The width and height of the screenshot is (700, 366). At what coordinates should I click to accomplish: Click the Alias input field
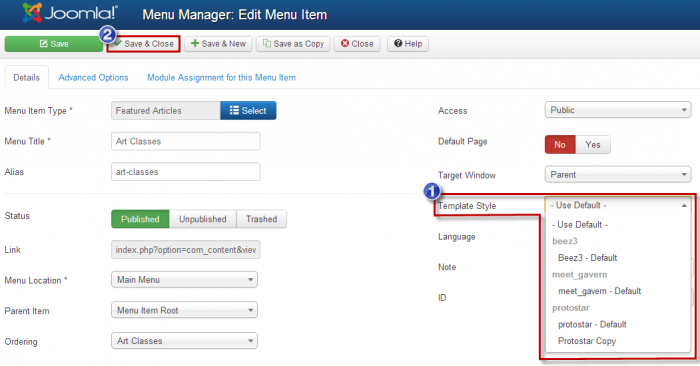pos(186,172)
